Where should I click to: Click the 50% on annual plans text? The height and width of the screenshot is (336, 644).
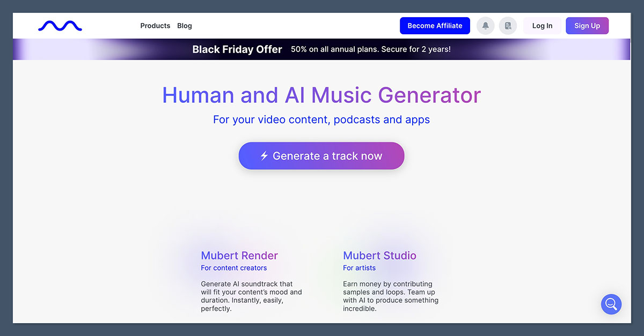click(371, 49)
